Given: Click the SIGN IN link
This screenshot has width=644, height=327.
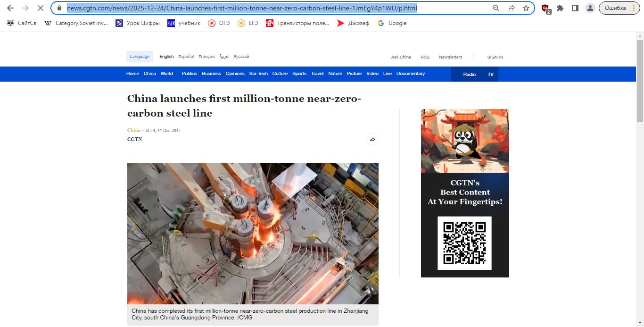Looking at the screenshot, I should [x=495, y=57].
